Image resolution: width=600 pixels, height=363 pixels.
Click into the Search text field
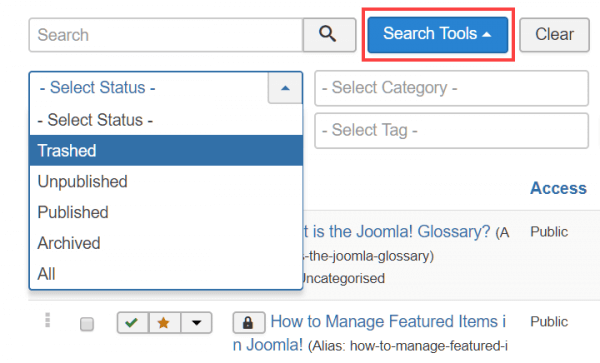click(x=166, y=35)
